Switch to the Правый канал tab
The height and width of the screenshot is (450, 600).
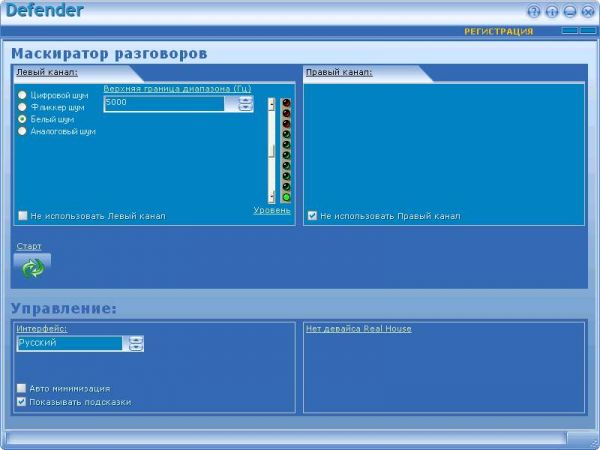point(339,72)
